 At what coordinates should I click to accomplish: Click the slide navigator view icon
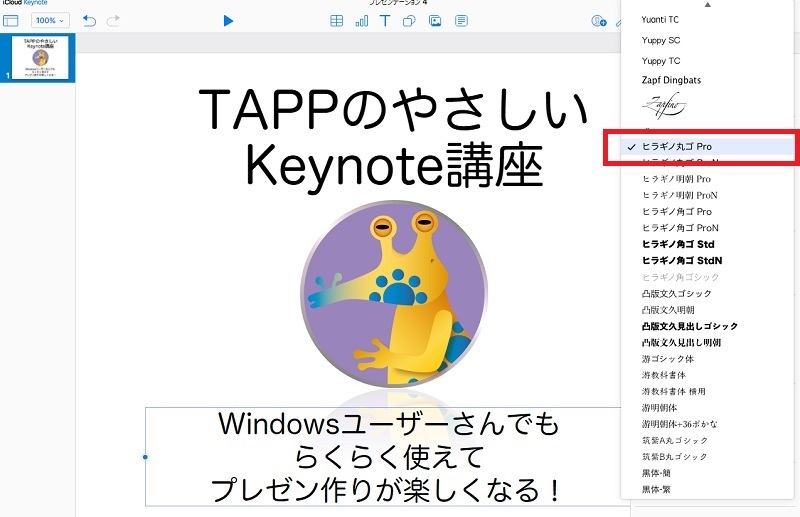[x=12, y=20]
